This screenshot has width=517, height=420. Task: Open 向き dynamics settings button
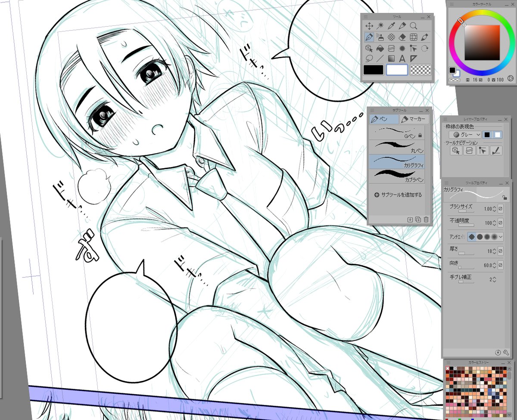[501, 265]
